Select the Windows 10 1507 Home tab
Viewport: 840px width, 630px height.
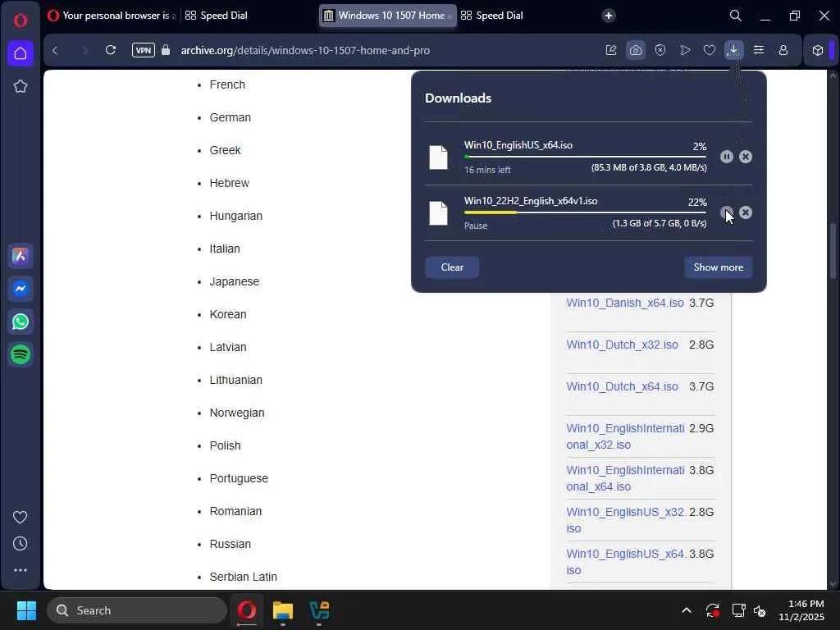tap(387, 16)
